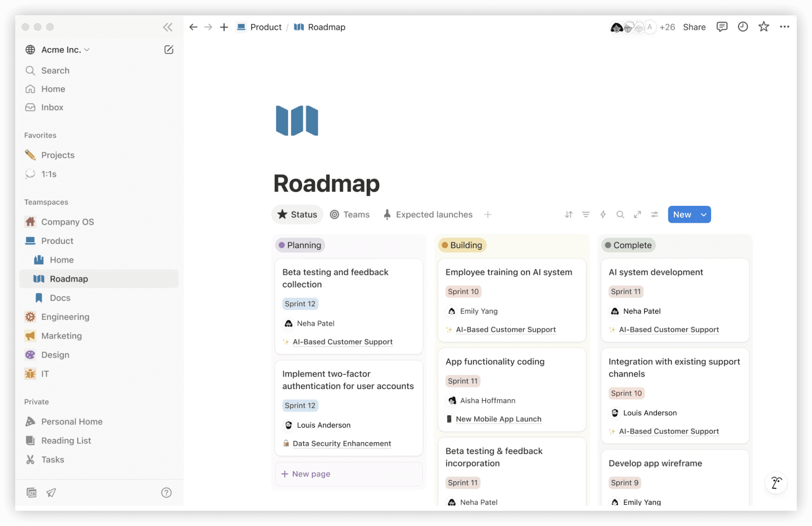Open automations via the lightning bolt icon
The width and height of the screenshot is (812, 526).
pos(603,214)
